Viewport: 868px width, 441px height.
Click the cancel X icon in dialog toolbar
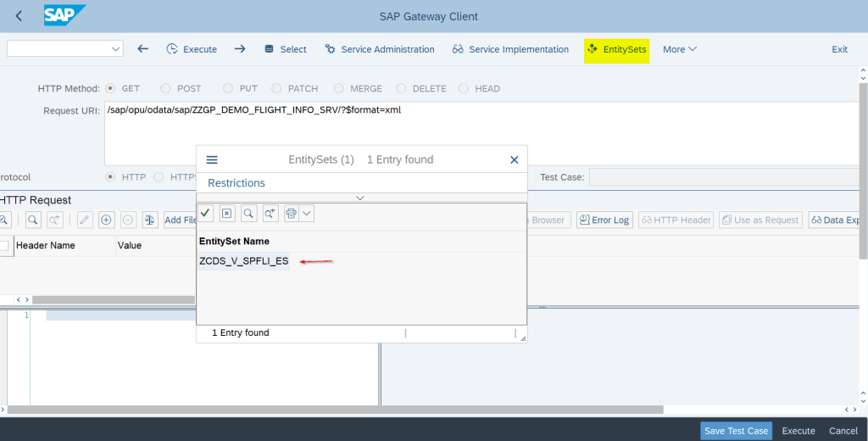[227, 214]
